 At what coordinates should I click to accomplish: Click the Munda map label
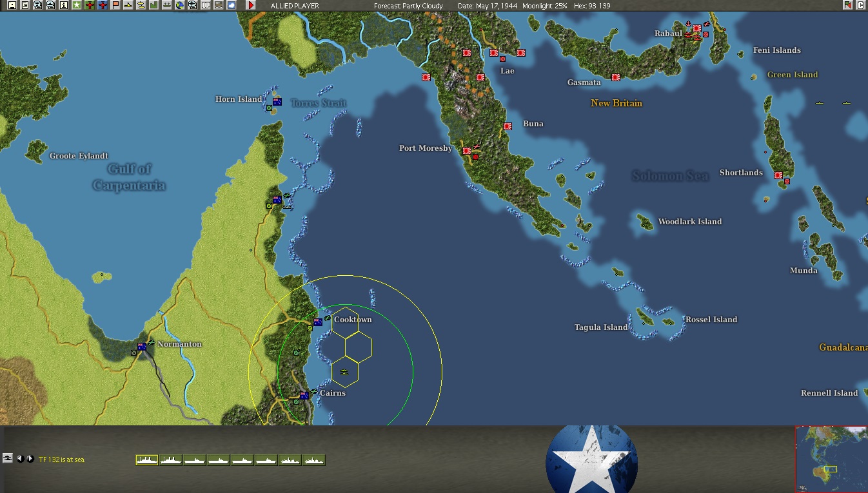(804, 271)
